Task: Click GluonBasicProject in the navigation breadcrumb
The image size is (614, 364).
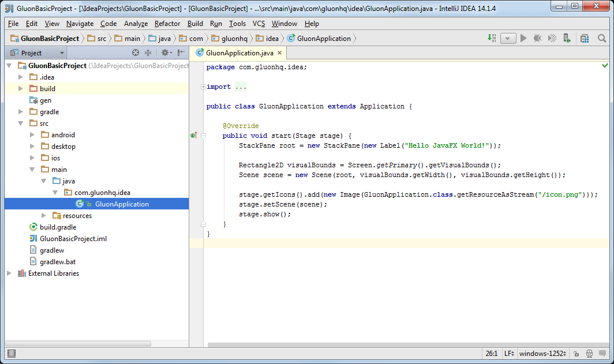Action: (44, 38)
